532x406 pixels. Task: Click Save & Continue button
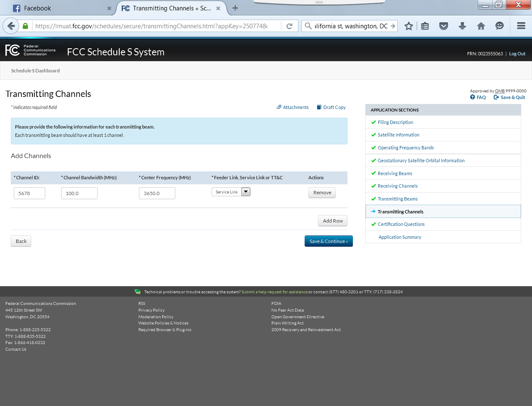coord(328,241)
